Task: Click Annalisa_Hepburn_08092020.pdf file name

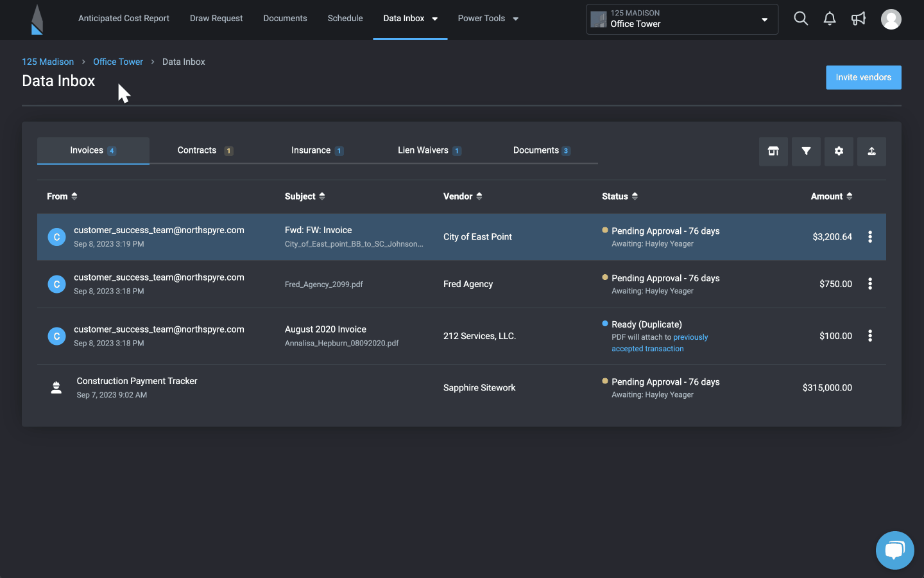Action: 342,344
